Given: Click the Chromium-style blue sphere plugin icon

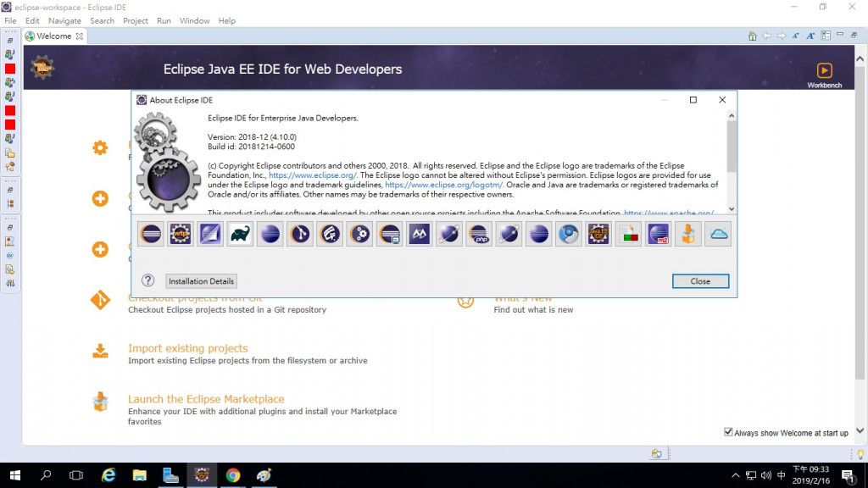Looking at the screenshot, I should (569, 234).
